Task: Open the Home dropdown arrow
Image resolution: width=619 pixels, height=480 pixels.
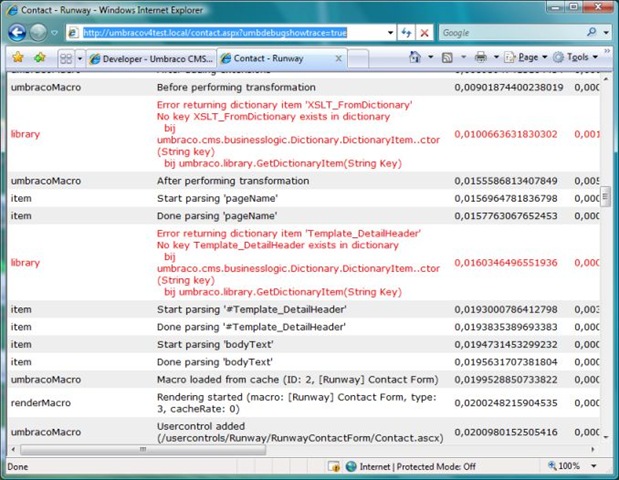Action: (x=431, y=57)
